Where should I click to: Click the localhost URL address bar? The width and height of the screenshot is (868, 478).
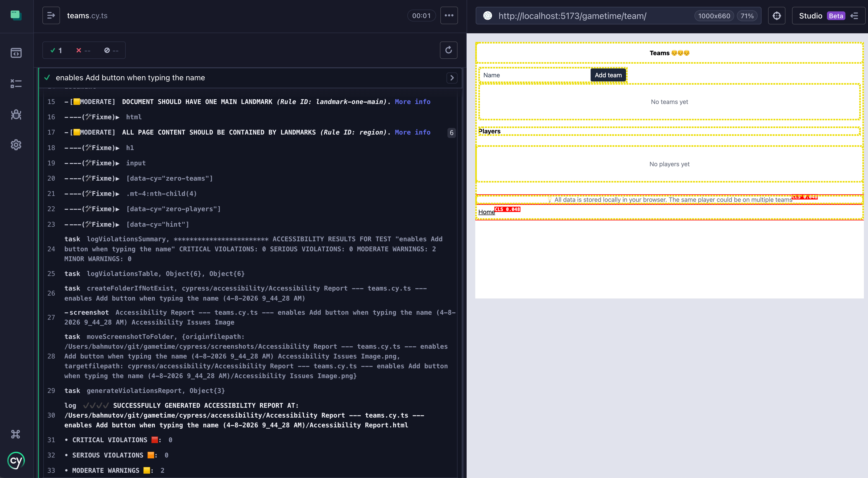point(572,16)
